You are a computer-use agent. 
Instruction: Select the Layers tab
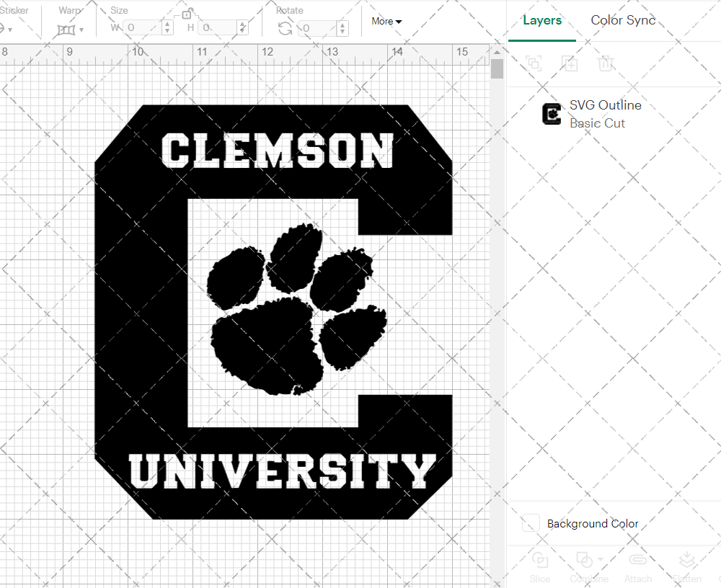click(x=542, y=20)
